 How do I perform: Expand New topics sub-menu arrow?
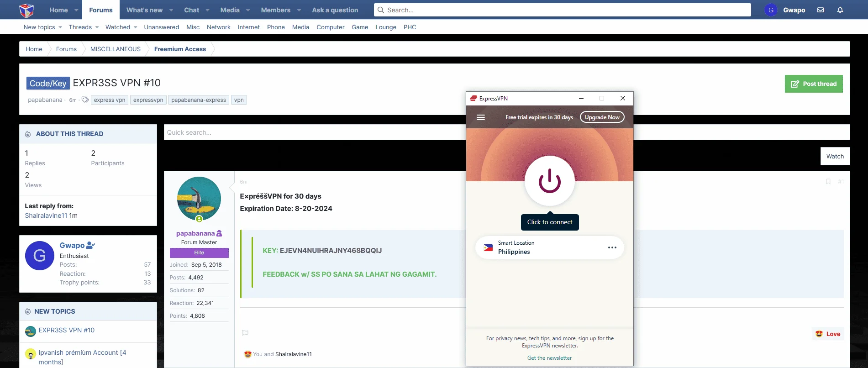60,27
